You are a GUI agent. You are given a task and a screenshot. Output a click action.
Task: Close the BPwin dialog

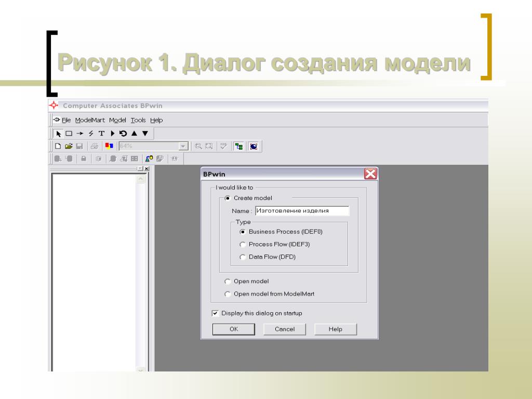coord(370,174)
